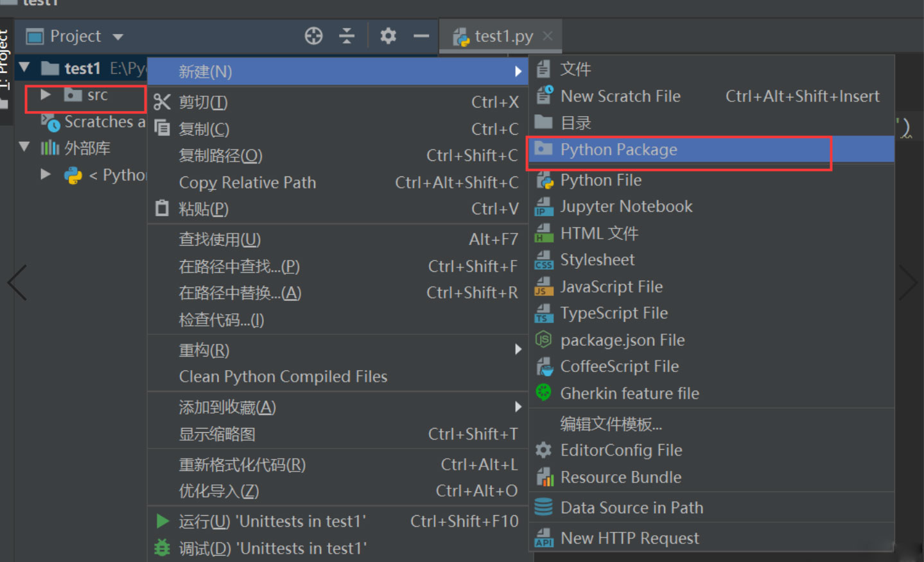Open the Project view dropdown arrow
This screenshot has height=562, width=924.
pos(118,37)
